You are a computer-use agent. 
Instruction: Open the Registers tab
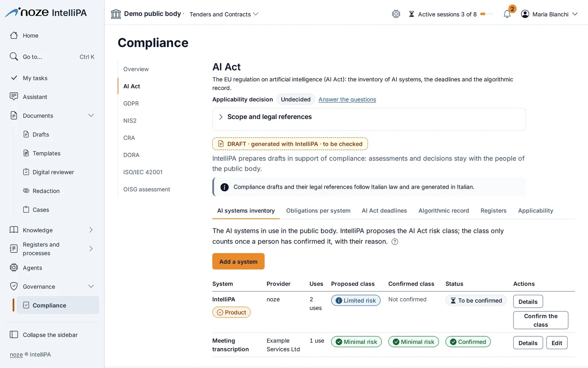pyautogui.click(x=493, y=210)
